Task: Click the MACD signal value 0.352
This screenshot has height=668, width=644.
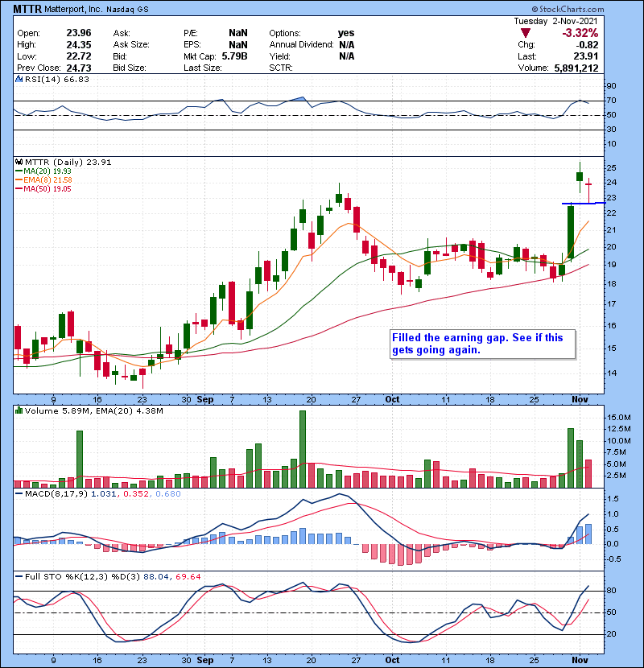Action: [136, 494]
